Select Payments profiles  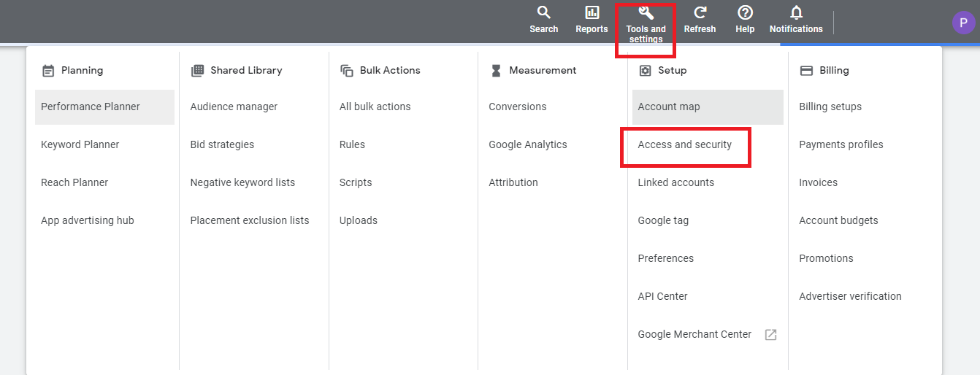click(841, 144)
